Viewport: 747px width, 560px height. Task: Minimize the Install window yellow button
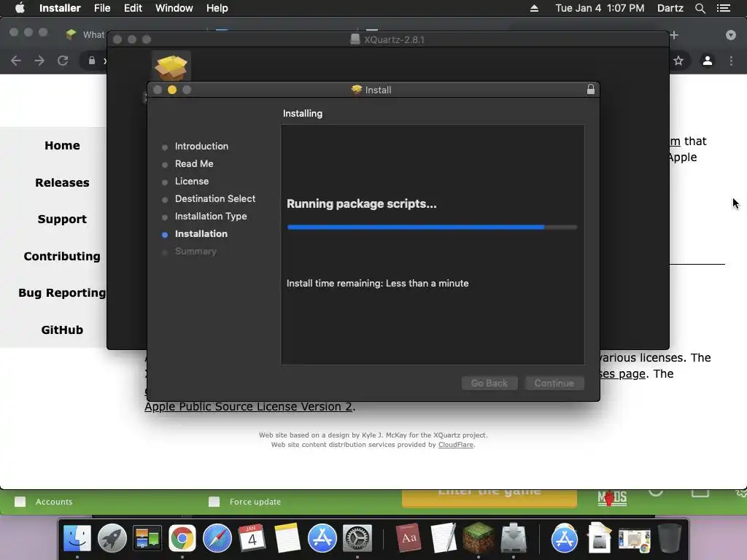pos(172,90)
